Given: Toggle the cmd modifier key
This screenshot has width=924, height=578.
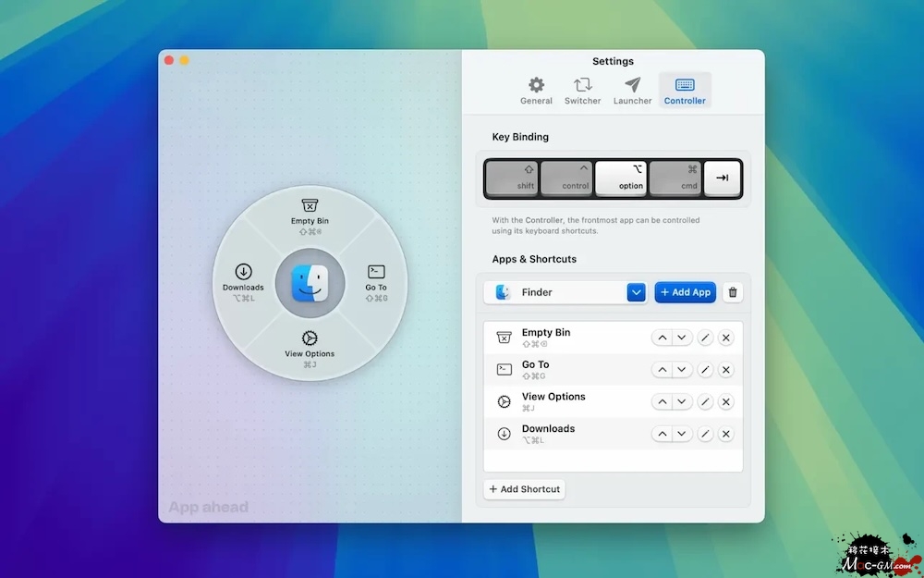Looking at the screenshot, I should click(675, 178).
